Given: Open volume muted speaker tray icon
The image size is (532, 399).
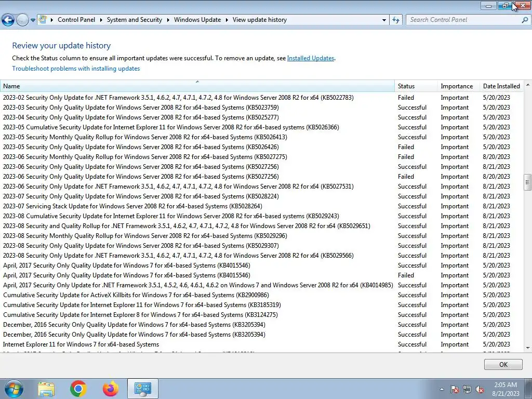Looking at the screenshot, I should point(480,389).
